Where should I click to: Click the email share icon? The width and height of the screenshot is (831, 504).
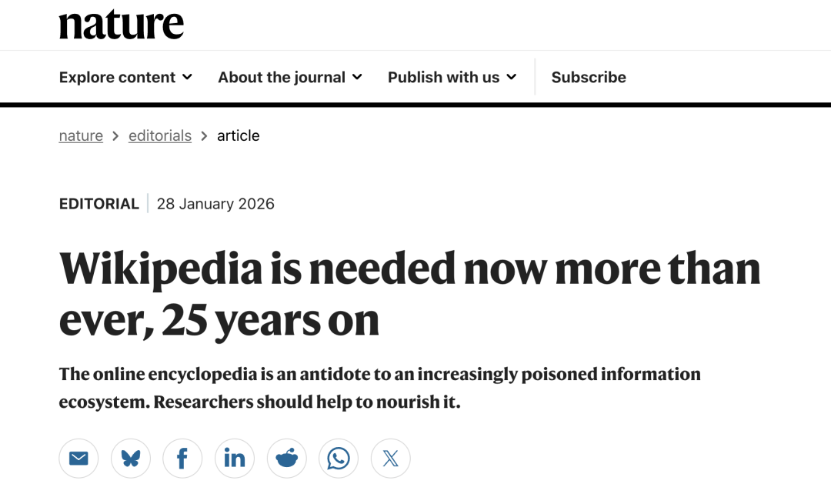pos(78,458)
